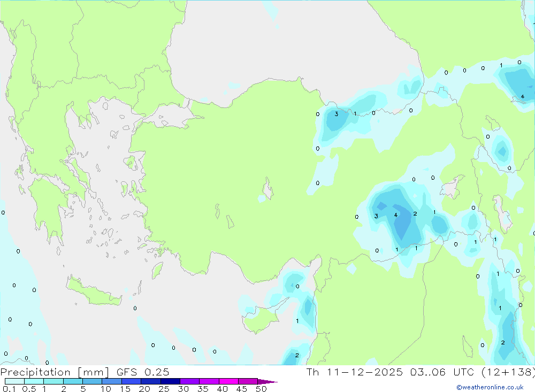Click the '25' legend scale label
The height and width of the screenshot is (392, 535).
pos(164,389)
